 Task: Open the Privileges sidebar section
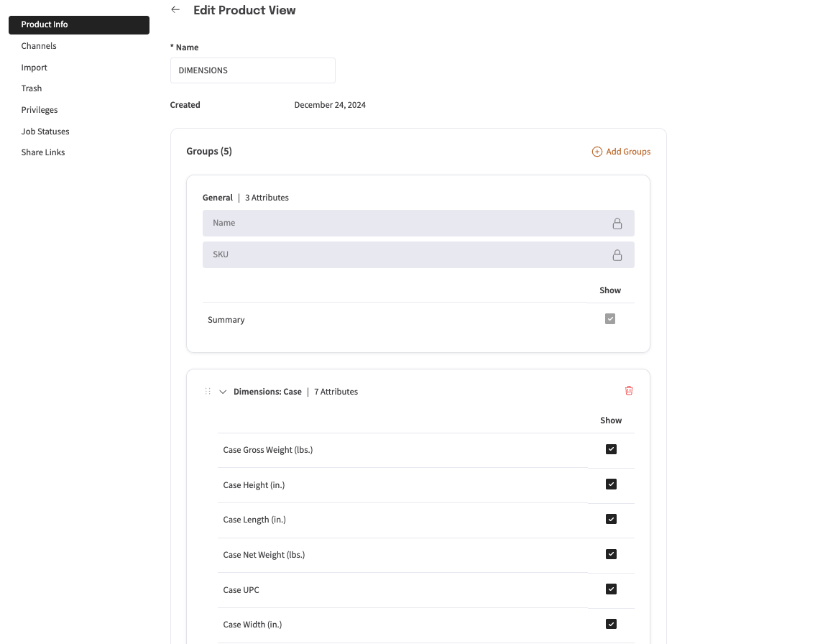[40, 109]
